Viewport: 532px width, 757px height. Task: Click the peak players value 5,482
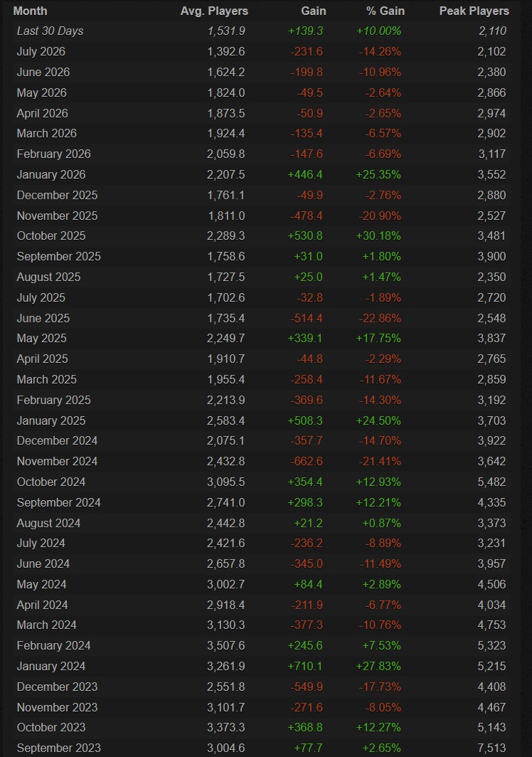(x=492, y=482)
